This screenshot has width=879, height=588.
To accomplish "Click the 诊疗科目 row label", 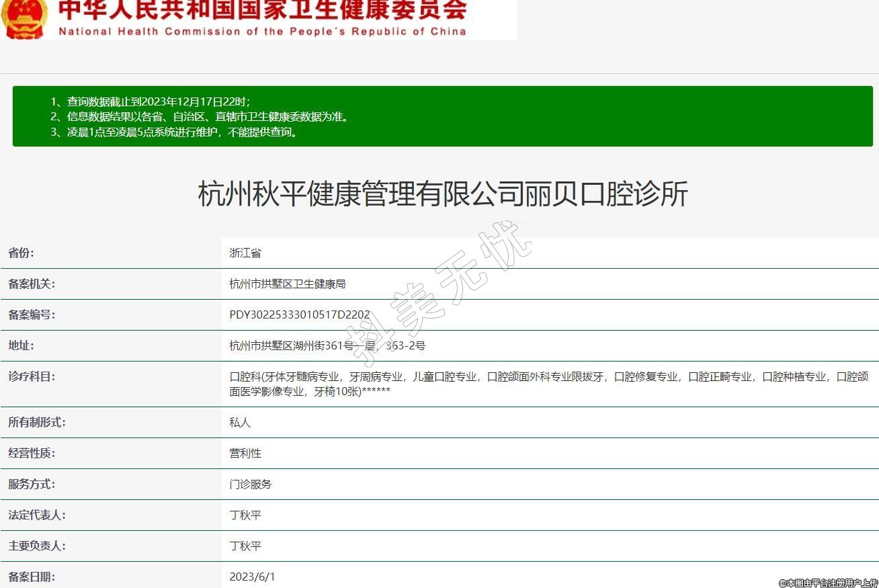I will [32, 377].
